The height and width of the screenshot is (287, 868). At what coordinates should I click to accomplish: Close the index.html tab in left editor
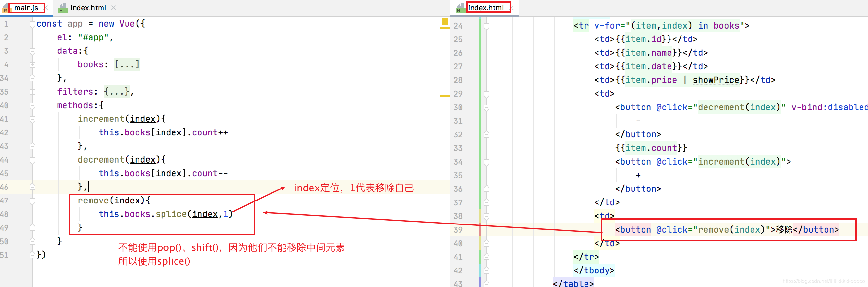coord(114,8)
